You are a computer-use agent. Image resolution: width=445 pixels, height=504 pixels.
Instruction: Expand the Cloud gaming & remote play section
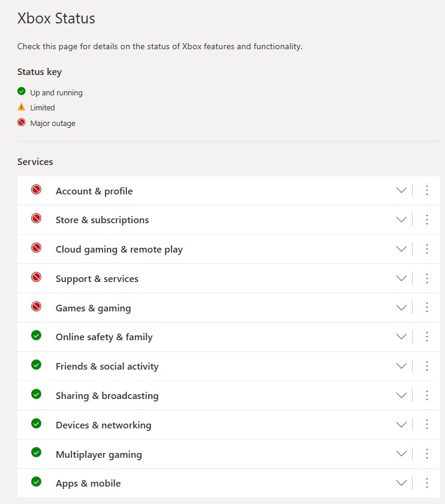coord(401,248)
